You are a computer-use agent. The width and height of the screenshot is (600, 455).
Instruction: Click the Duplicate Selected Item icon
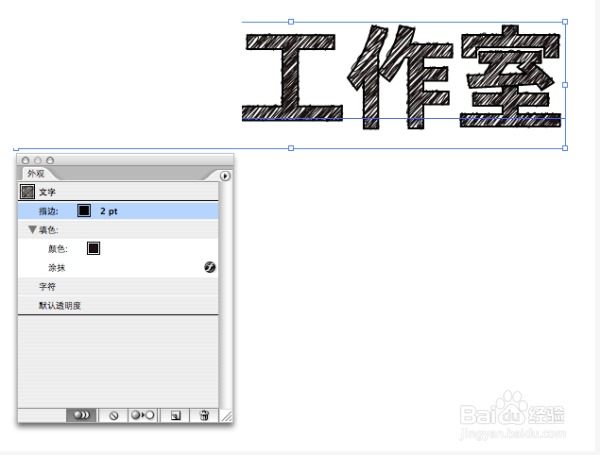175,416
